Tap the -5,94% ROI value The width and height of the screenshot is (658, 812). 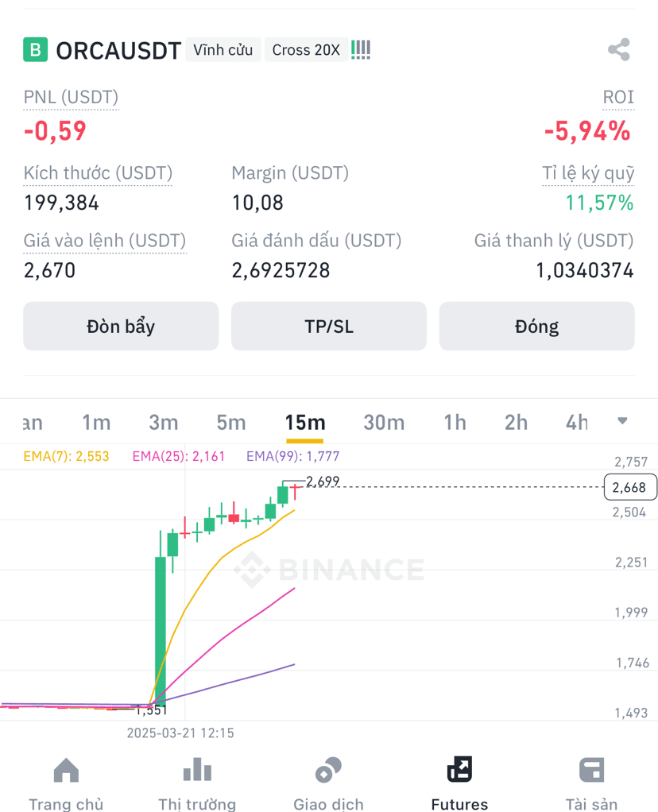(587, 130)
